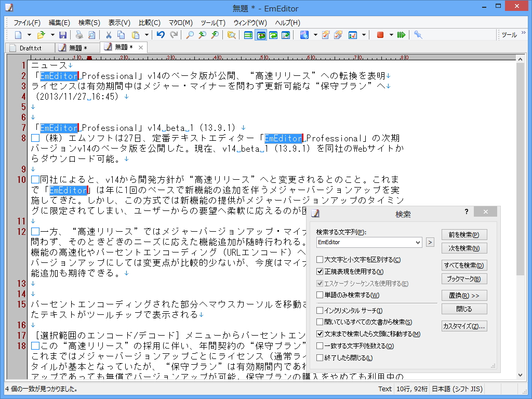532x399 pixels.
Task: Open properties for the current configuration icon
Action: click(326, 35)
